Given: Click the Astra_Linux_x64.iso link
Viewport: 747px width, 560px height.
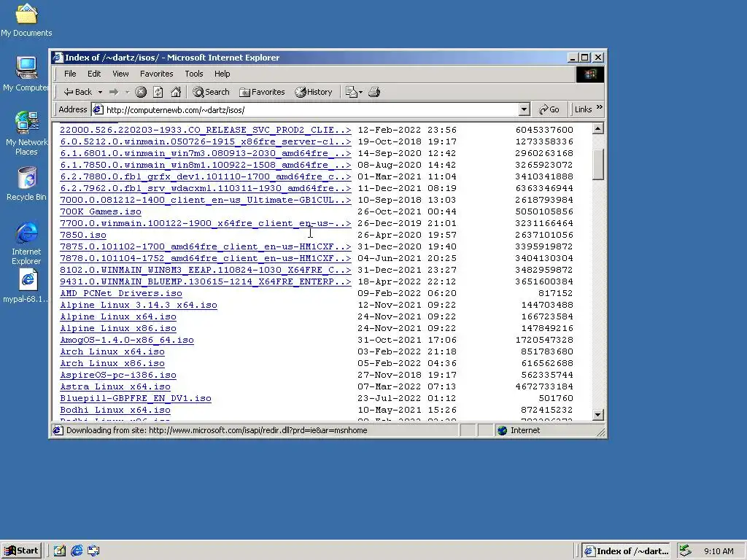Looking at the screenshot, I should tap(115, 386).
